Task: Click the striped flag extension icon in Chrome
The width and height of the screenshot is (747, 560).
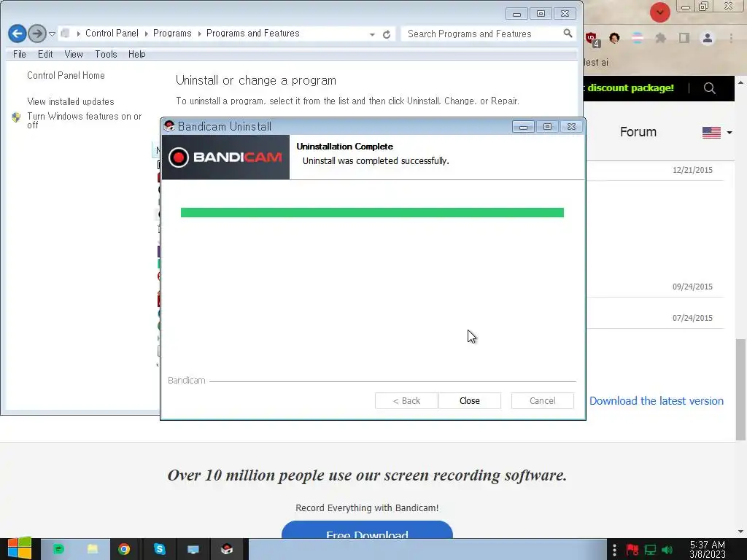Action: point(637,38)
